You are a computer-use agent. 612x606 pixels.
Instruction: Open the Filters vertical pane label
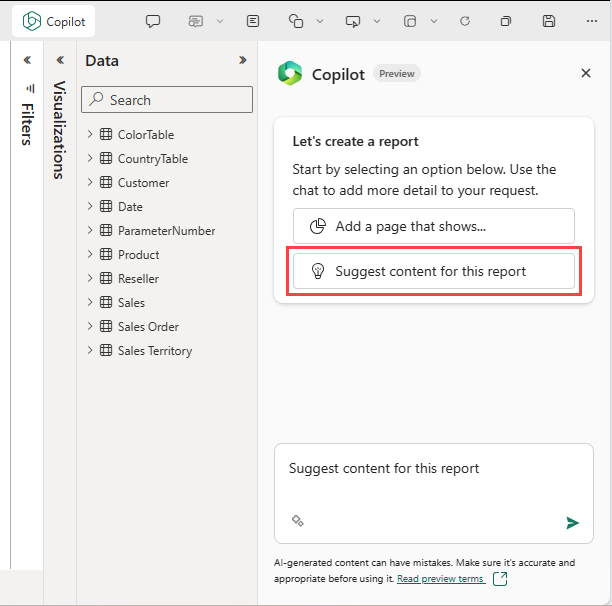coord(27,124)
